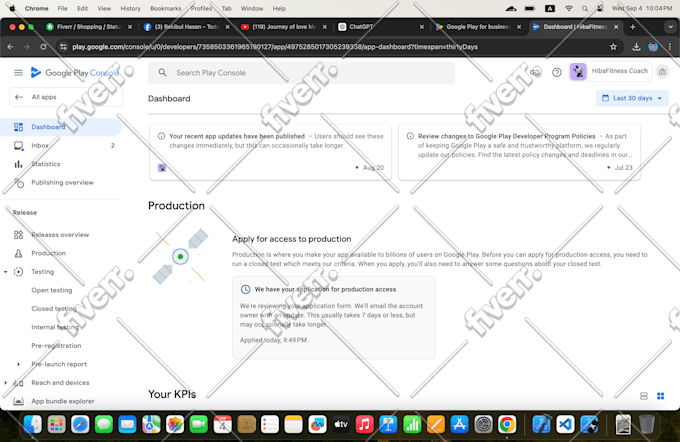The image size is (680, 442).
Task: Collapse the Testing section arrow
Action: (5, 272)
